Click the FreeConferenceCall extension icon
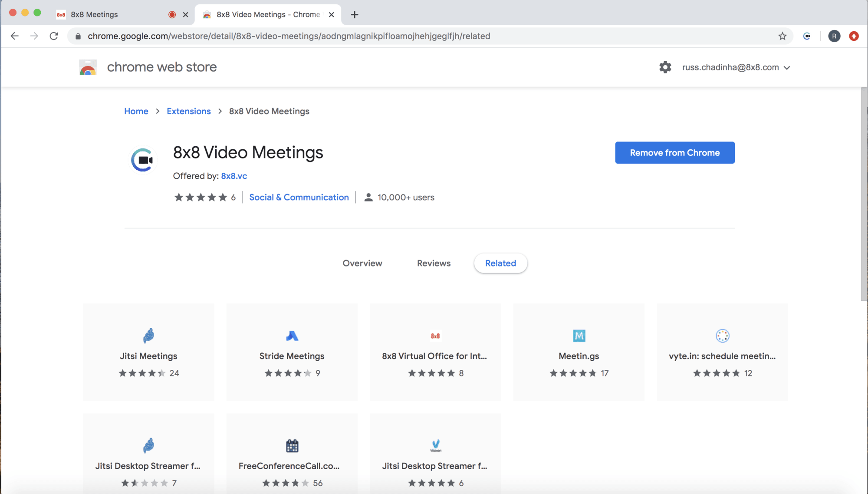The height and width of the screenshot is (494, 868). click(292, 445)
